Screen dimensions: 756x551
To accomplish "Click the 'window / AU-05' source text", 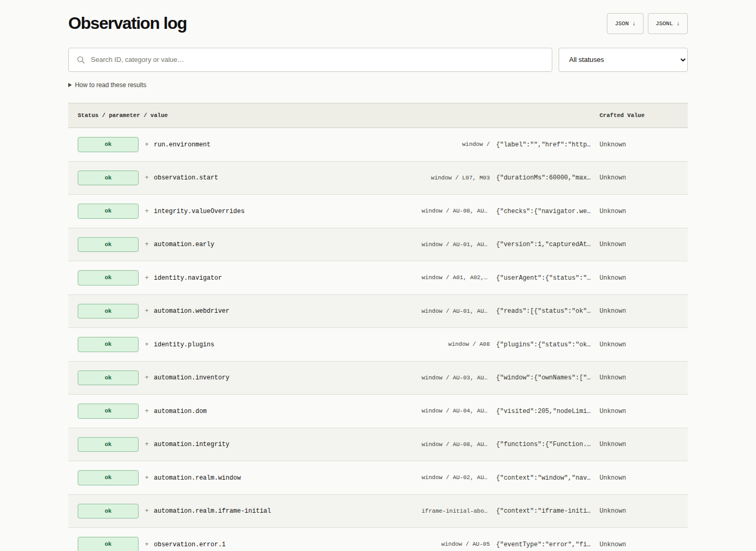I will coord(466,544).
